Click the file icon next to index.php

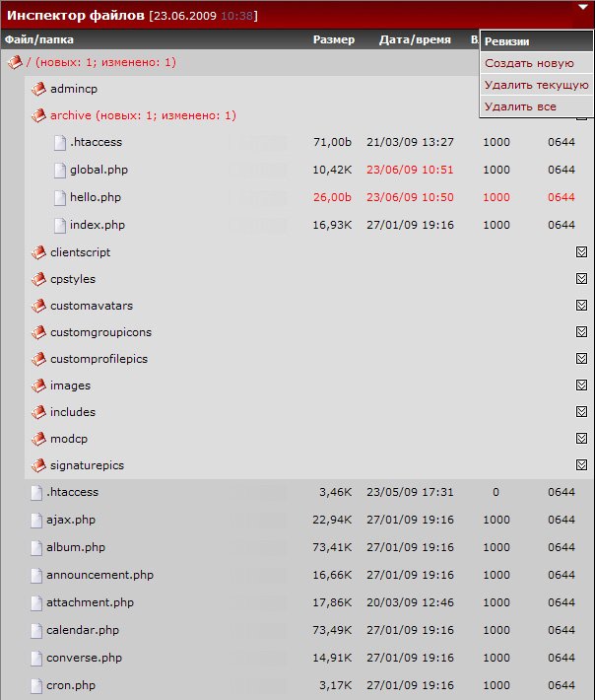[60, 226]
